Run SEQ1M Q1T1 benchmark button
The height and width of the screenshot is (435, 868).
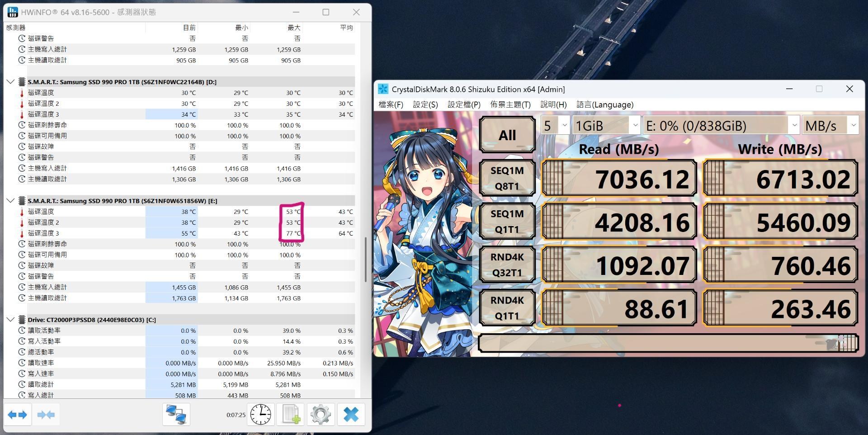pyautogui.click(x=507, y=221)
